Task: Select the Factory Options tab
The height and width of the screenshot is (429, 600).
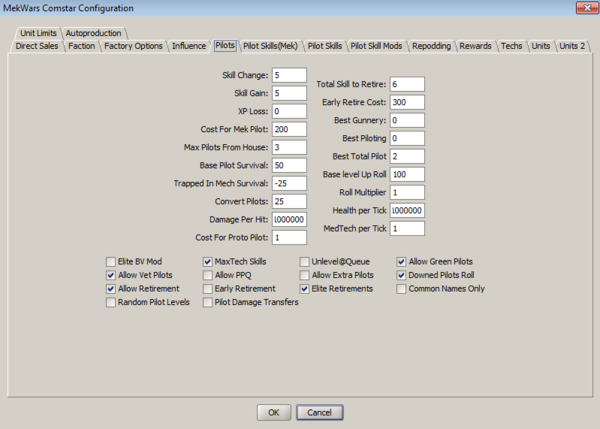Action: click(133, 46)
